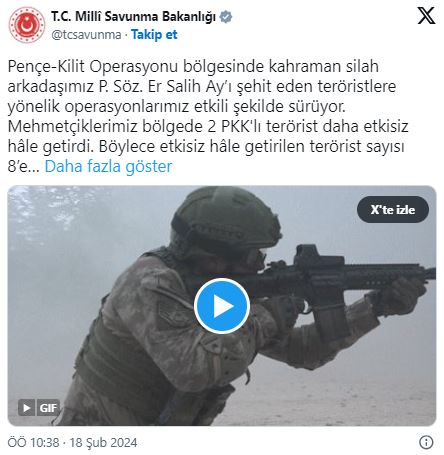Click the line mentioning Er Salih Ay
444x455 pixels.
[x=202, y=86]
